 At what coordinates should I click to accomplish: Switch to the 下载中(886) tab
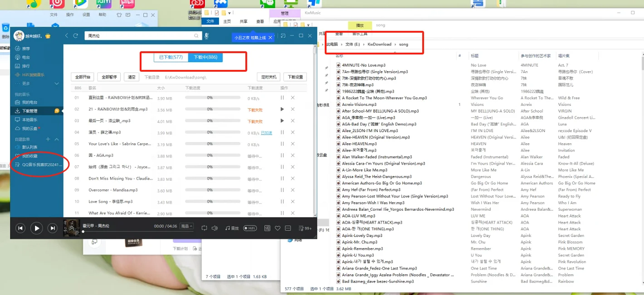coord(205,57)
